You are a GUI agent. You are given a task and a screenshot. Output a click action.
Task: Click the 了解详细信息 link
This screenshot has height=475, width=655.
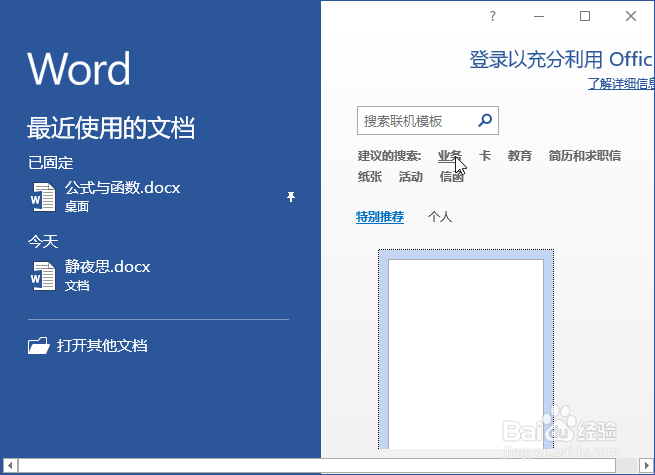(621, 84)
